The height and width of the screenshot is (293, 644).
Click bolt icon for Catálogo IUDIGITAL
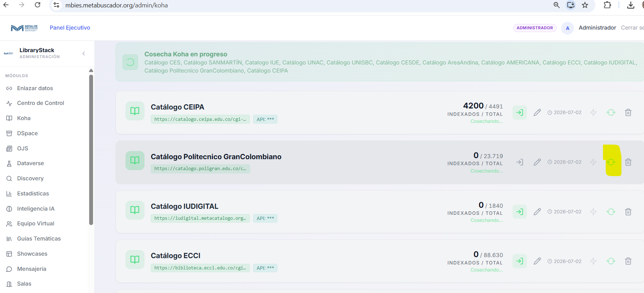click(594, 212)
